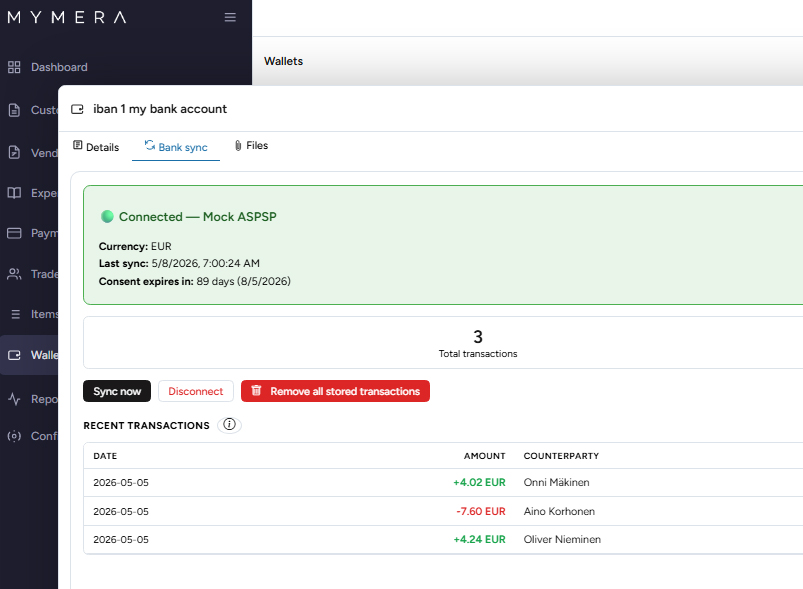Image resolution: width=803 pixels, height=589 pixels.
Task: Click Connected — Mock ASPSP status text
Action: 198,217
